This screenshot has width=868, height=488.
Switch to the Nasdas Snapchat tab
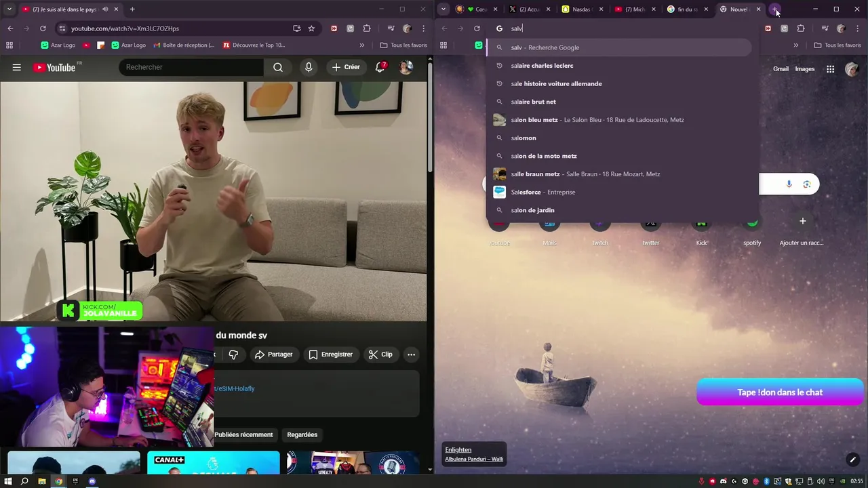[x=582, y=9]
